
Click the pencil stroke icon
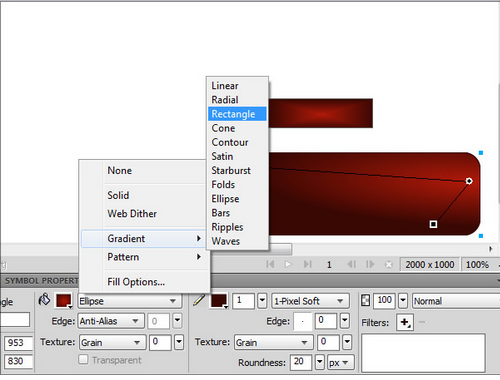199,300
